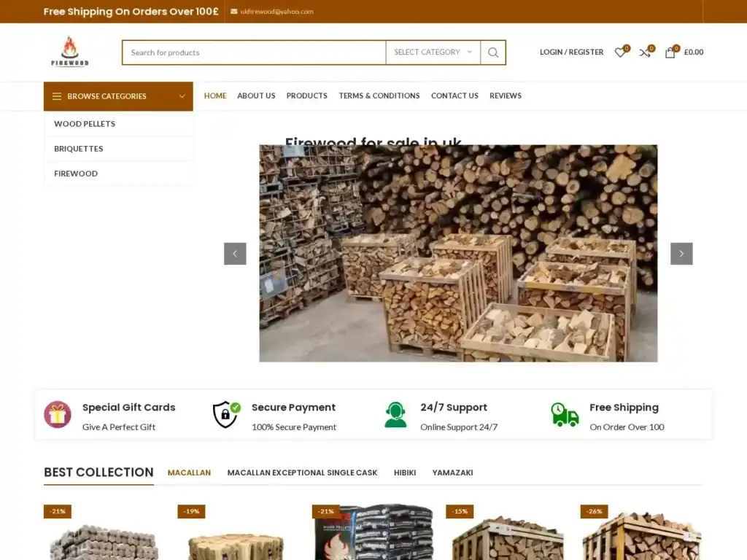Click the envelope icon beside ukfirewood@yahoo.com
Image resolution: width=747 pixels, height=560 pixels.
tap(233, 12)
